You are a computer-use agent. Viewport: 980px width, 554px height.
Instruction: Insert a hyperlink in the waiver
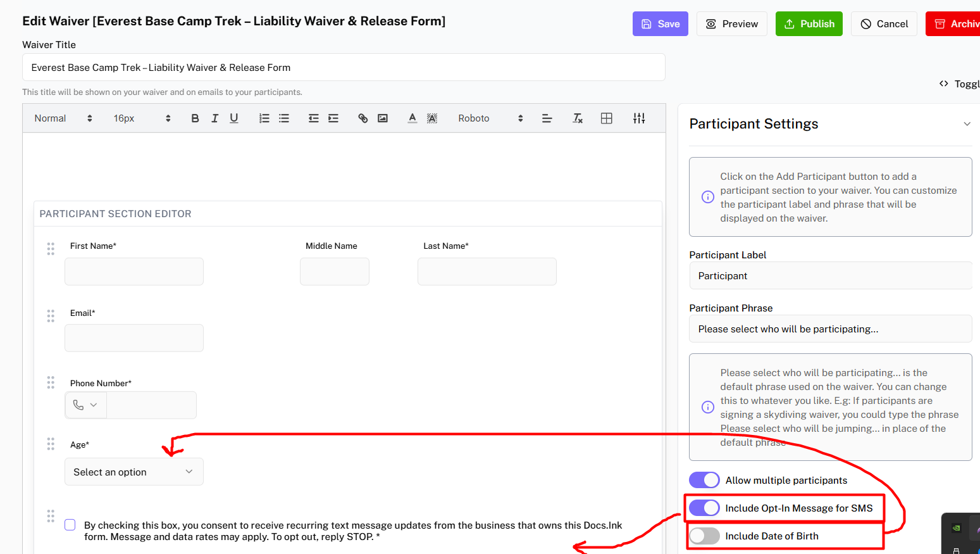point(363,118)
